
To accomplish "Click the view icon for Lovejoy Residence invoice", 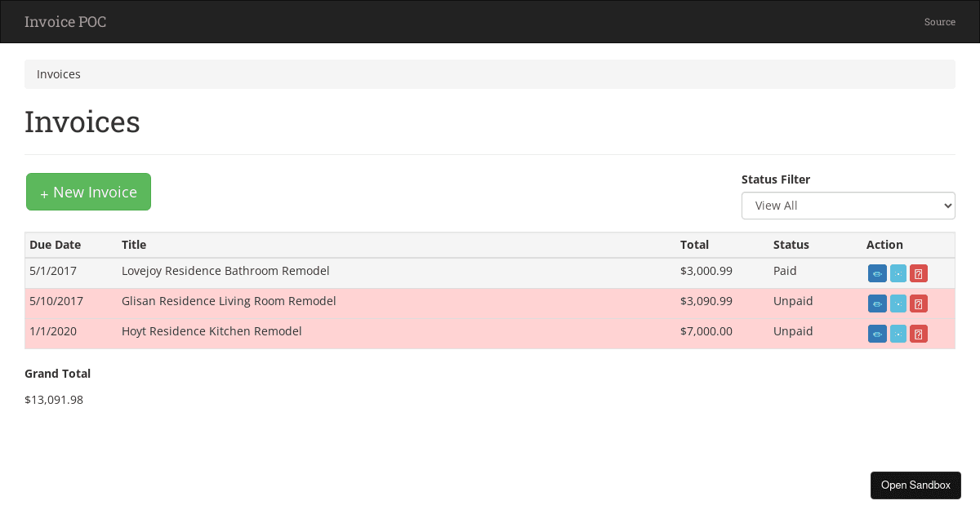I will 877,273.
